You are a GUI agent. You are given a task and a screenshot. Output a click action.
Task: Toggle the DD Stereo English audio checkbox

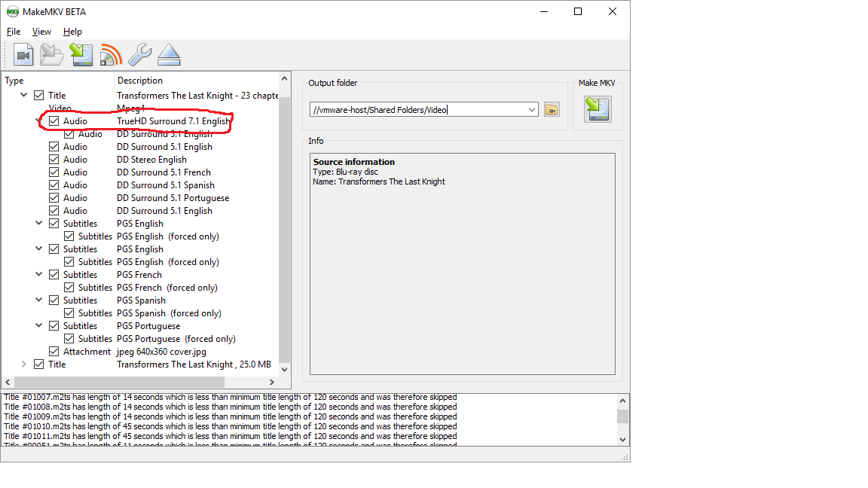pyautogui.click(x=53, y=160)
